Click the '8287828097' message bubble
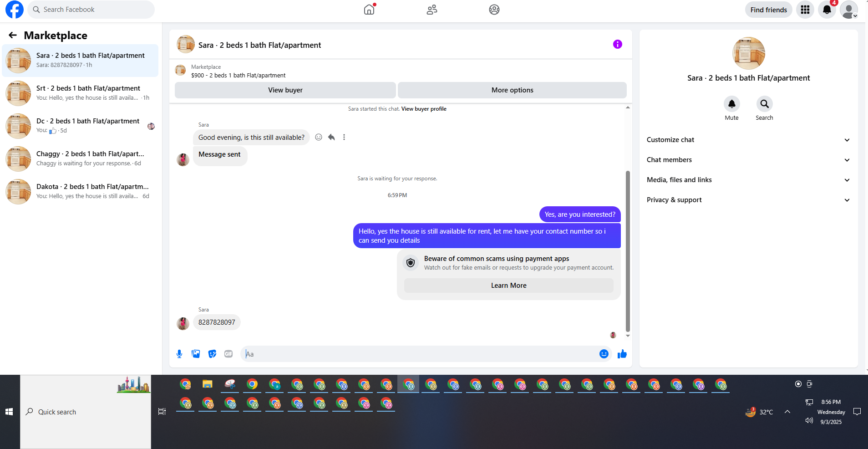 click(x=217, y=322)
